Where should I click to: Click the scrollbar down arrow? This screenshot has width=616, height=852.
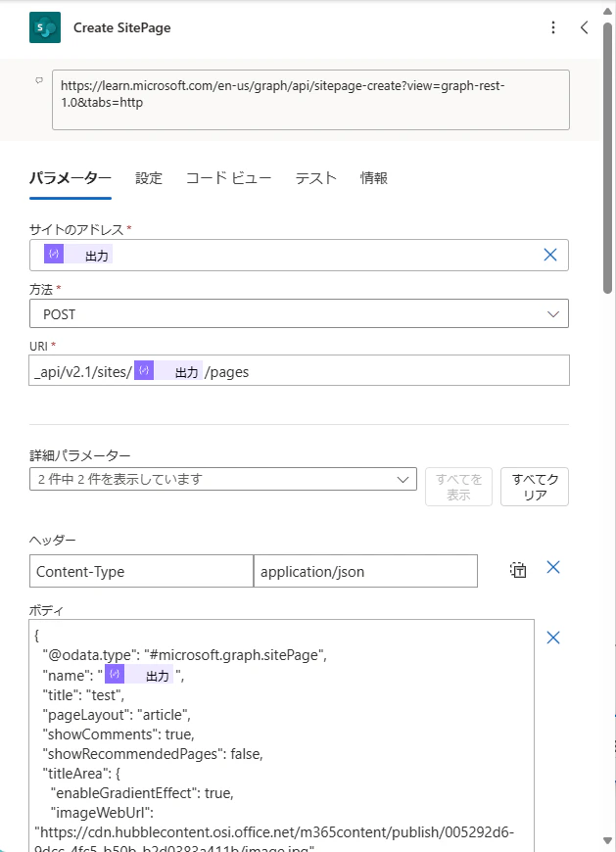608,841
